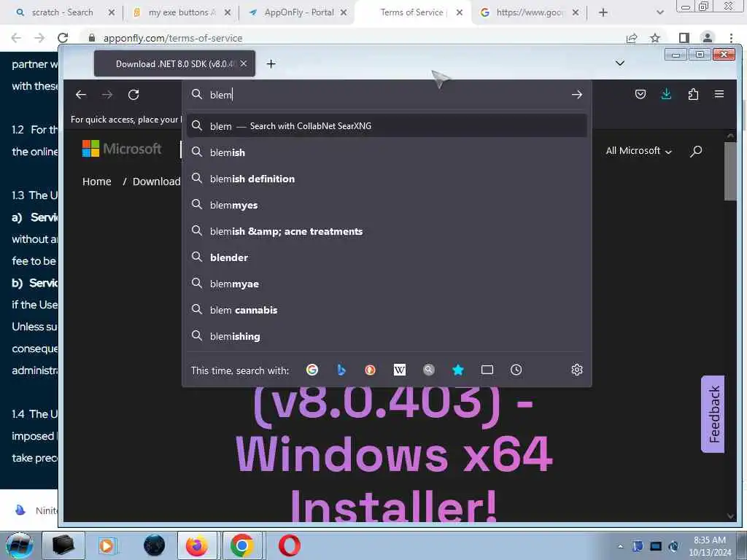
Task: Click the Microsoft logo on the page
Action: coord(122,149)
